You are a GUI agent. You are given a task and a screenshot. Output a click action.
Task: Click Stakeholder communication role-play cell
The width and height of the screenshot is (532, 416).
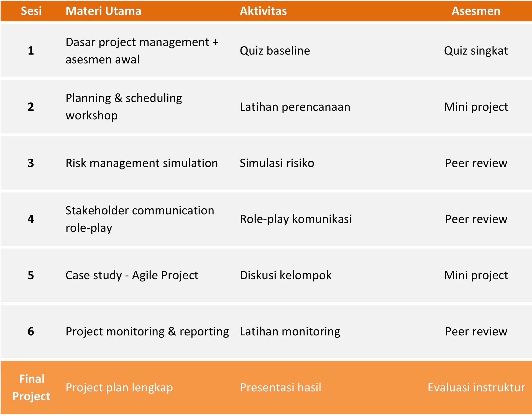click(x=140, y=219)
